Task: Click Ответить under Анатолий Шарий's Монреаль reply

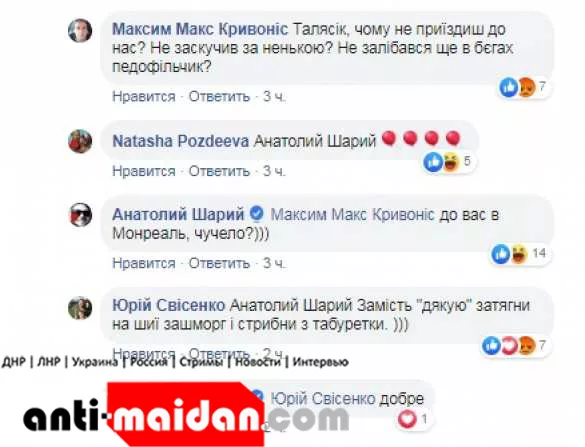Action: pyautogui.click(x=219, y=263)
